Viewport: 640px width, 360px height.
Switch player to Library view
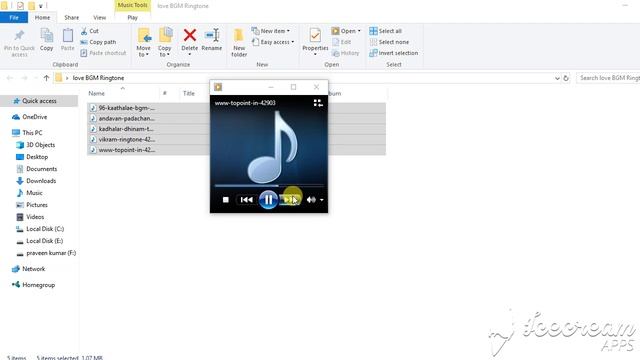[318, 103]
